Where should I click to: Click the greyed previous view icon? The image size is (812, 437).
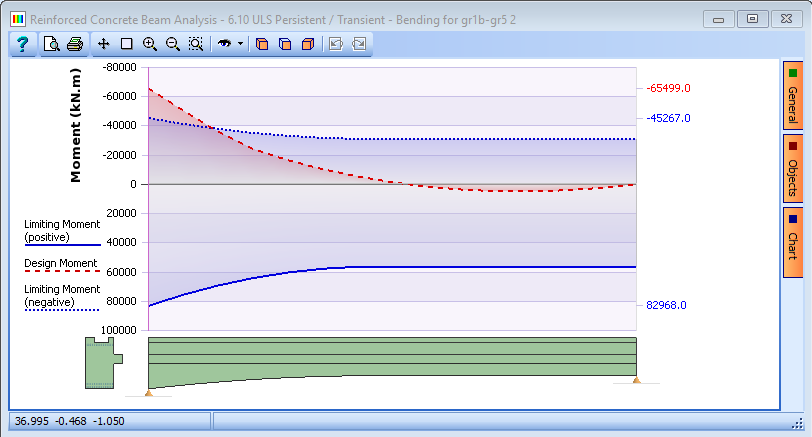336,44
